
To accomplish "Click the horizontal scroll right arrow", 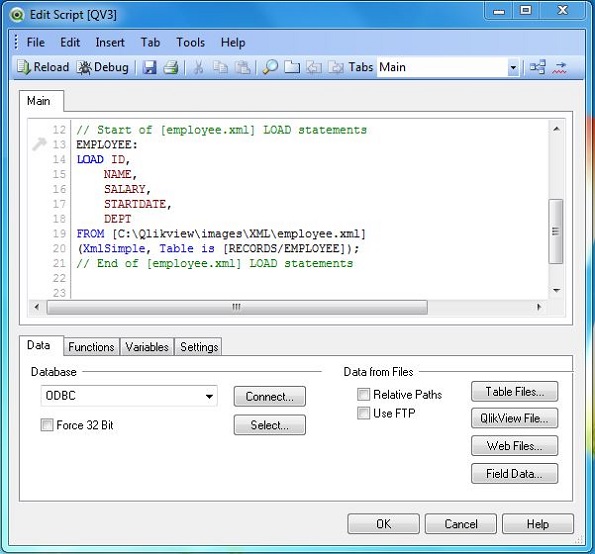I will [539, 307].
